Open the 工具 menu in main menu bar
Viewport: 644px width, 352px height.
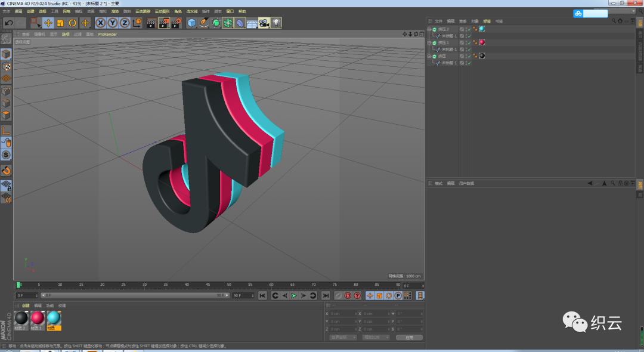pos(55,11)
